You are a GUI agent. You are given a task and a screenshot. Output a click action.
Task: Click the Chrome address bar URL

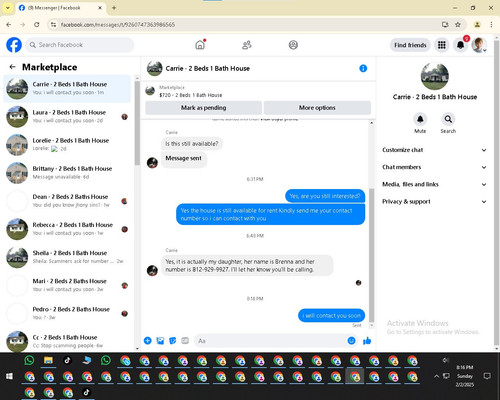click(118, 25)
